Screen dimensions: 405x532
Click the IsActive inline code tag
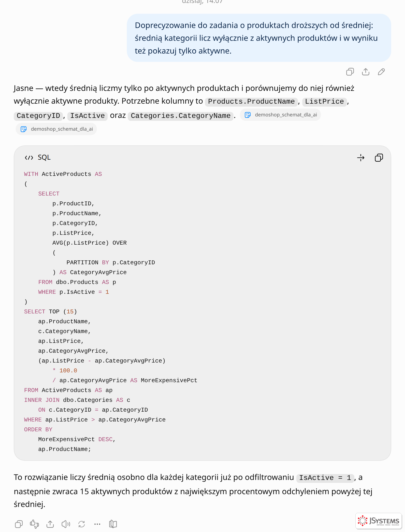[87, 116]
